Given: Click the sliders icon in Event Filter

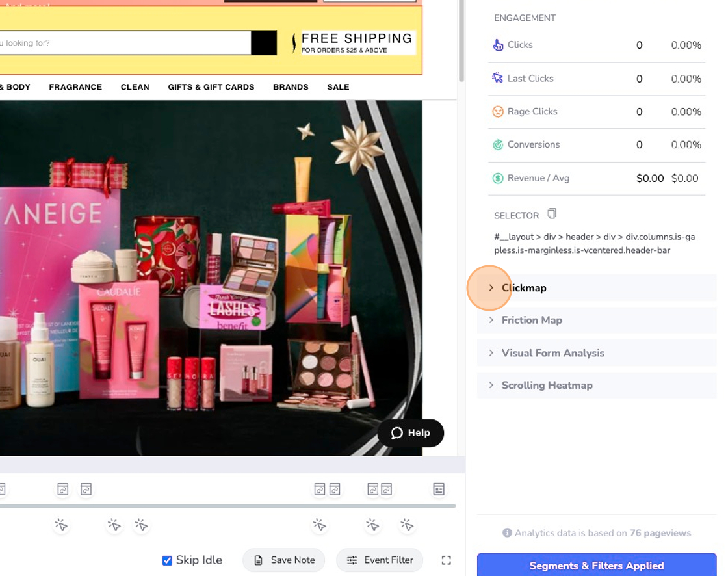Looking at the screenshot, I should (x=352, y=560).
